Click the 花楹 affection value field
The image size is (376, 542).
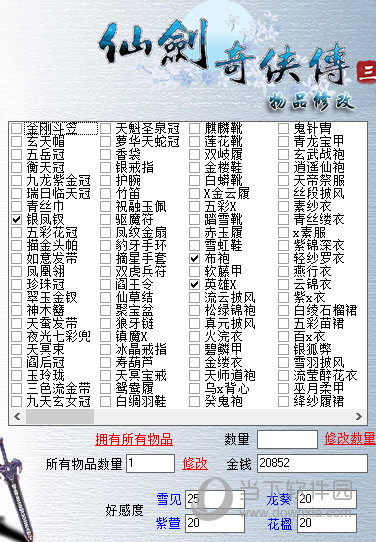point(327,523)
